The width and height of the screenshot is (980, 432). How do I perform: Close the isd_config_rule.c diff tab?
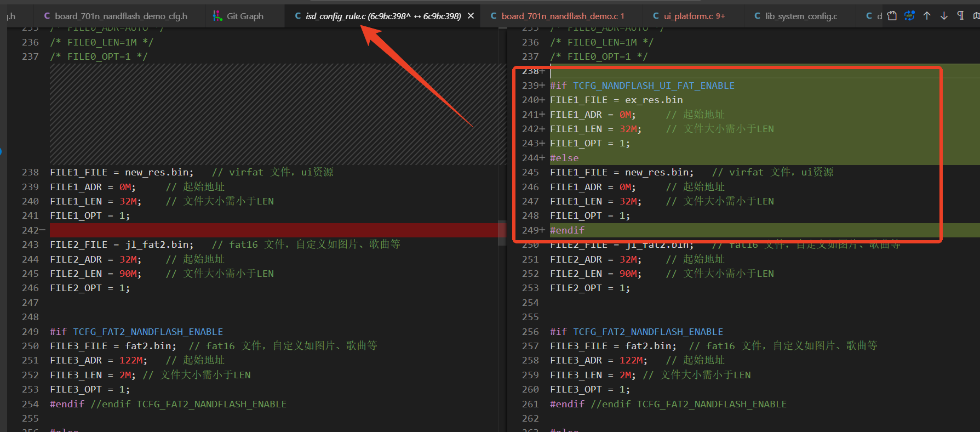(x=471, y=16)
